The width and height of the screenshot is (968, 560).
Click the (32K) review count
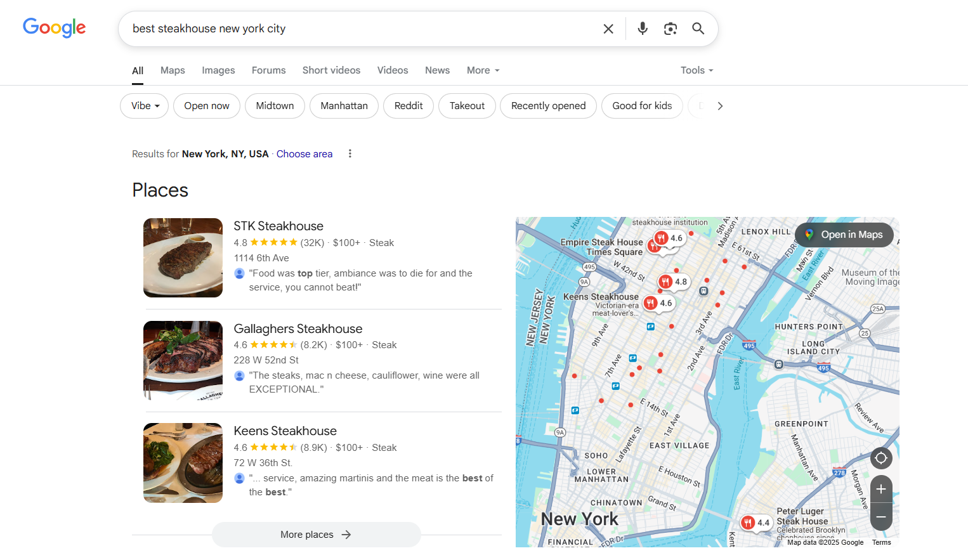[312, 243]
